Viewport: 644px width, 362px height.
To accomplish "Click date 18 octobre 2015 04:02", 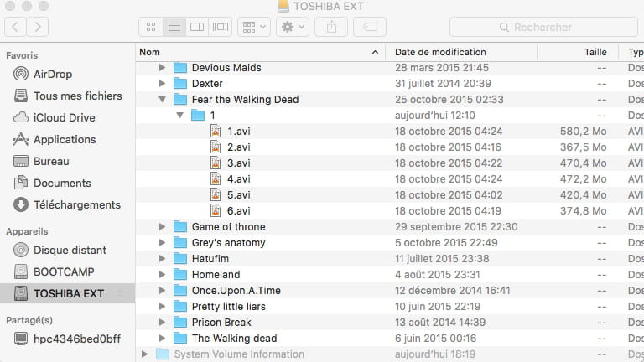I will click(x=449, y=195).
